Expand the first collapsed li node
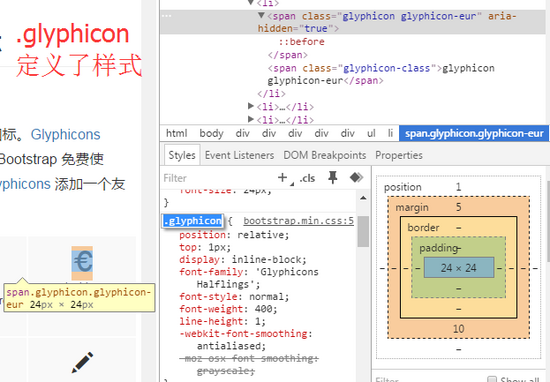The image size is (550, 382). pos(250,106)
